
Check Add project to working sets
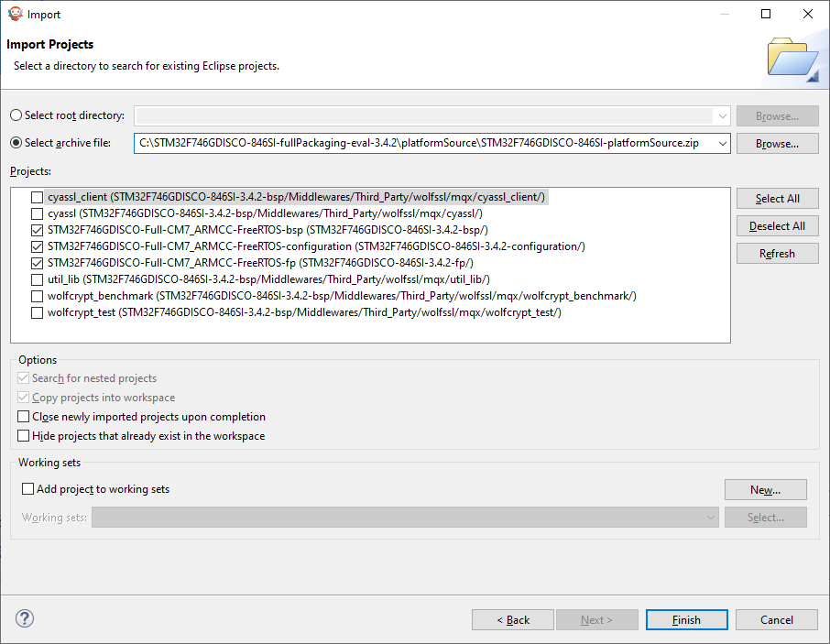[x=27, y=489]
